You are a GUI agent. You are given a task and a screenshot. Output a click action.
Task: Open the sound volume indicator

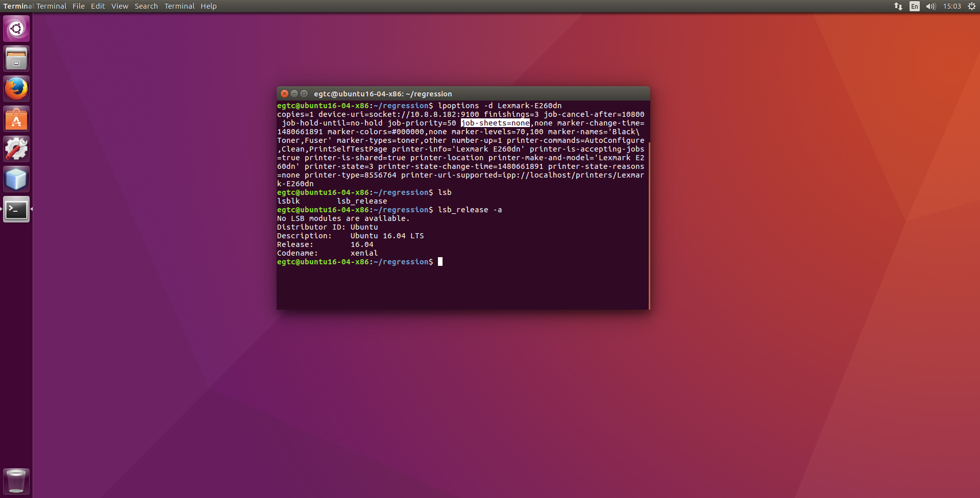tap(930, 6)
